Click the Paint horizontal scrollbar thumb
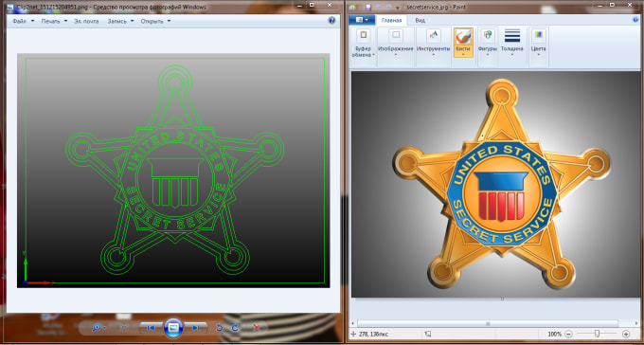Image resolution: width=644 pixels, height=345 pixels. [488, 323]
